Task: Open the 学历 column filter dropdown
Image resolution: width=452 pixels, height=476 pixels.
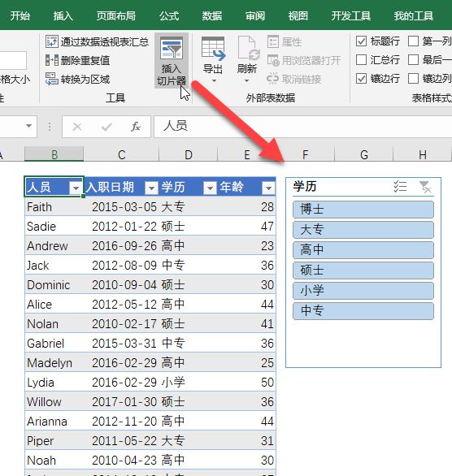Action: click(x=210, y=188)
